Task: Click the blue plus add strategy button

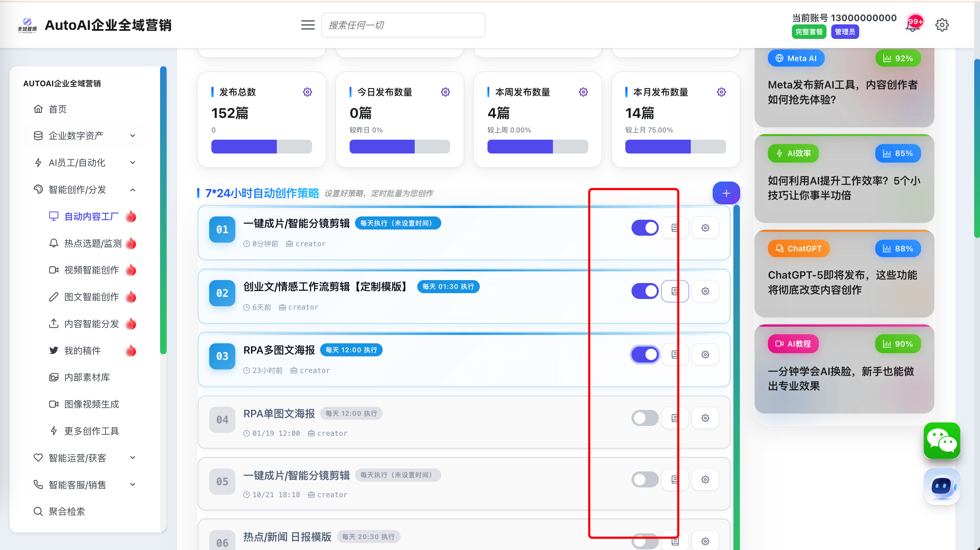Action: [726, 193]
